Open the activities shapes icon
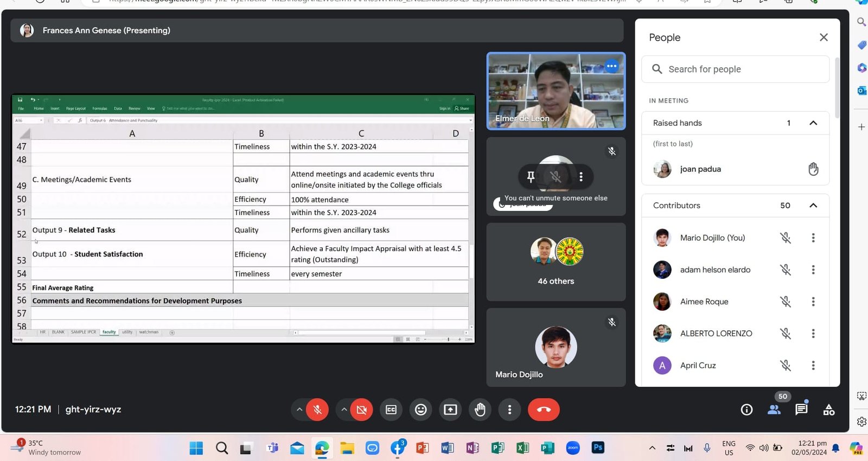Viewport: 868px width, 461px height. coord(829,410)
